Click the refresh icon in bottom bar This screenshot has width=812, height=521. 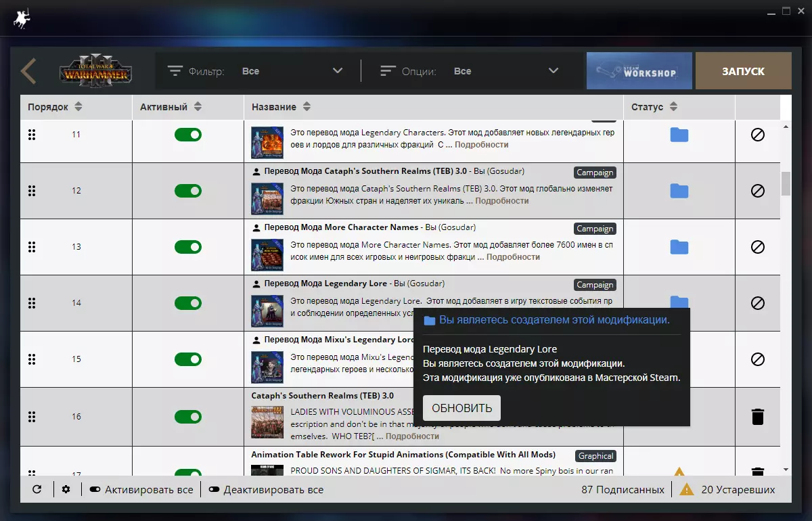[37, 489]
